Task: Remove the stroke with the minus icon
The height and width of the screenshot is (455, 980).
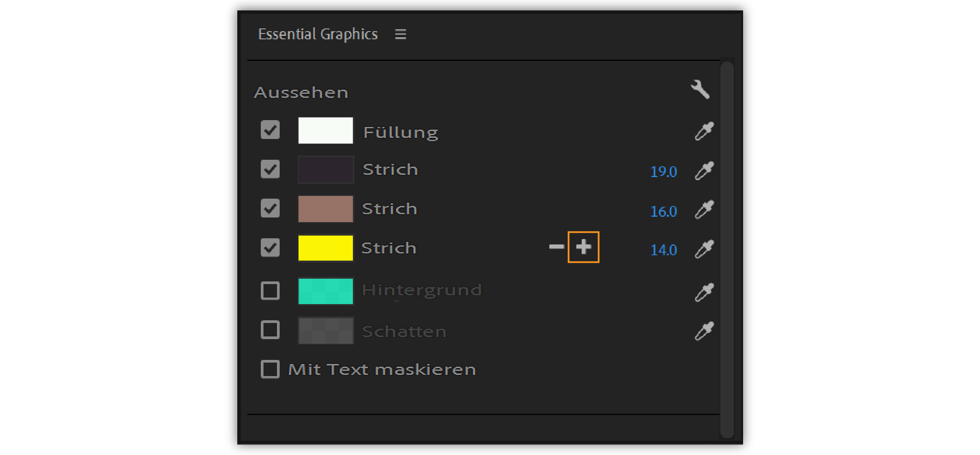Action: pos(556,247)
